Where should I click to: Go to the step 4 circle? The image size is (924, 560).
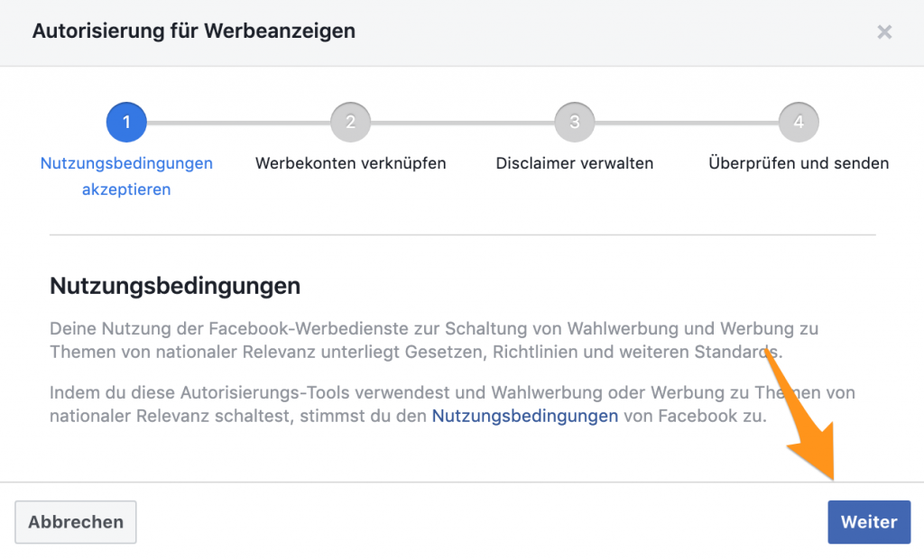coord(799,122)
